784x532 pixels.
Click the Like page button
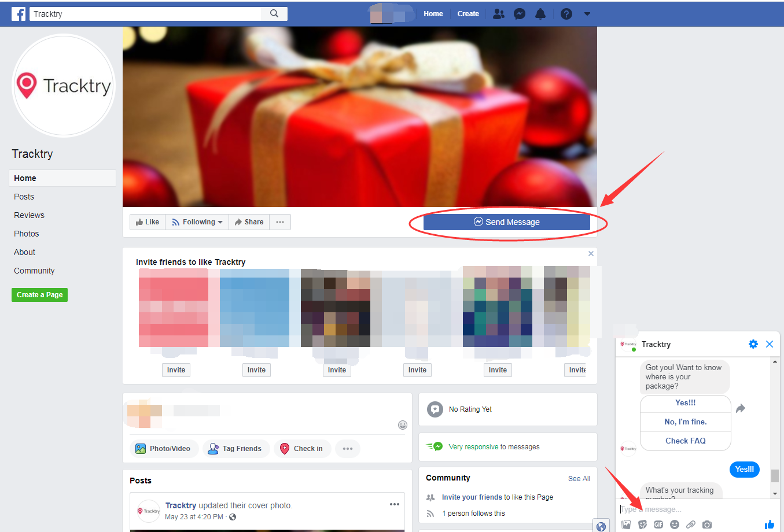pyautogui.click(x=148, y=222)
